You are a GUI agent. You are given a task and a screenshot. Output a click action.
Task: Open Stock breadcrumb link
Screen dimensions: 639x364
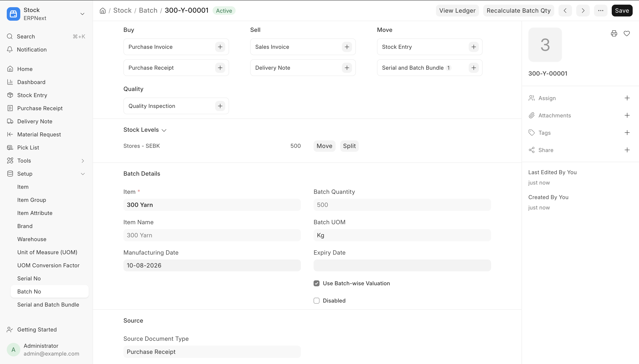(122, 11)
